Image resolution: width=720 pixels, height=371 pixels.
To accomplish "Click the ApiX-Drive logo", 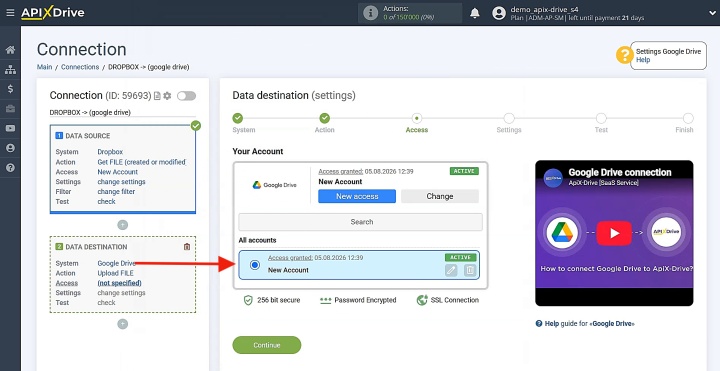I will (x=53, y=13).
